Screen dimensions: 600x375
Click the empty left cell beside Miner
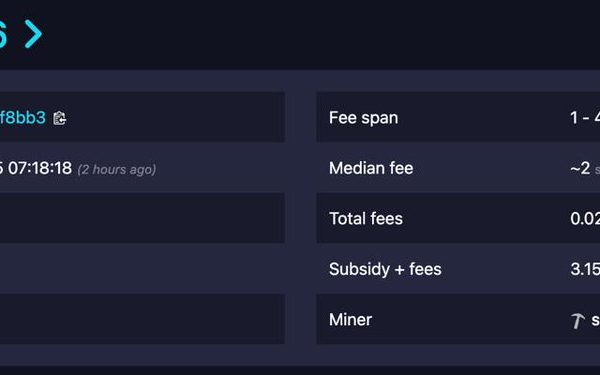tap(142, 319)
